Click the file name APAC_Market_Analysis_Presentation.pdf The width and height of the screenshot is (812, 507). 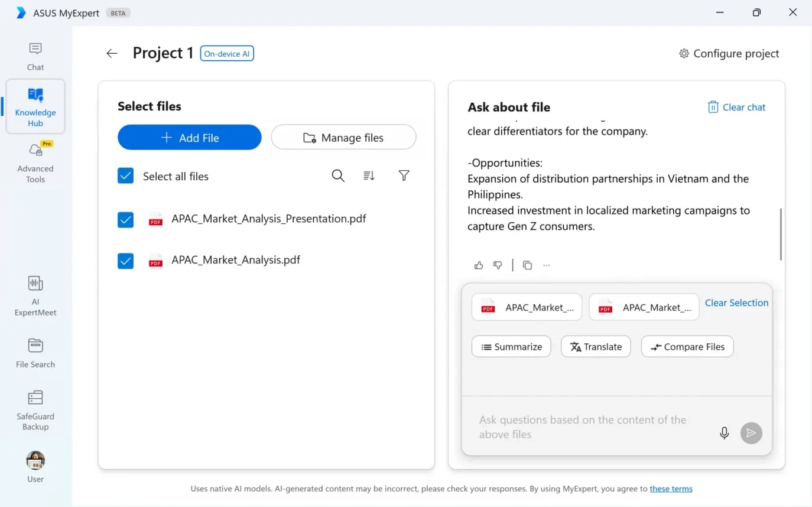coord(269,219)
